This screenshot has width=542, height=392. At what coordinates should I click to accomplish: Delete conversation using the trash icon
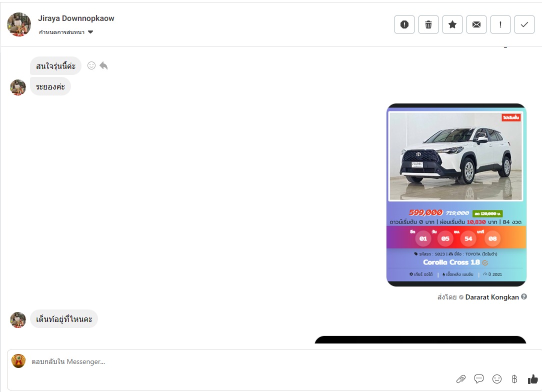(428, 24)
